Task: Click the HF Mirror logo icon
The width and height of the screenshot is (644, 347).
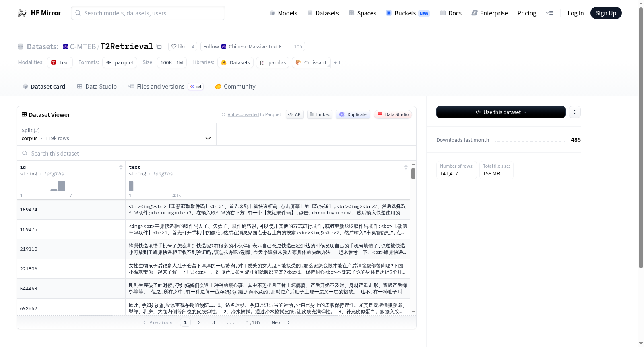Action: coord(22,13)
